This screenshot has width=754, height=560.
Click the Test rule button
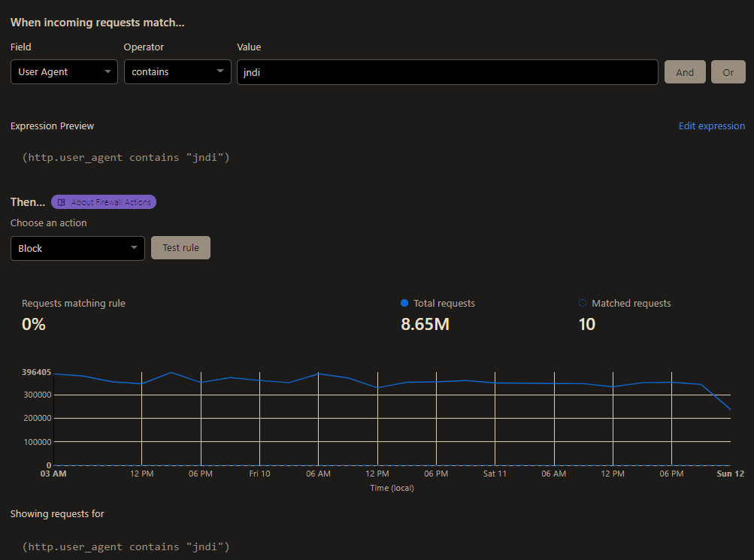(180, 247)
